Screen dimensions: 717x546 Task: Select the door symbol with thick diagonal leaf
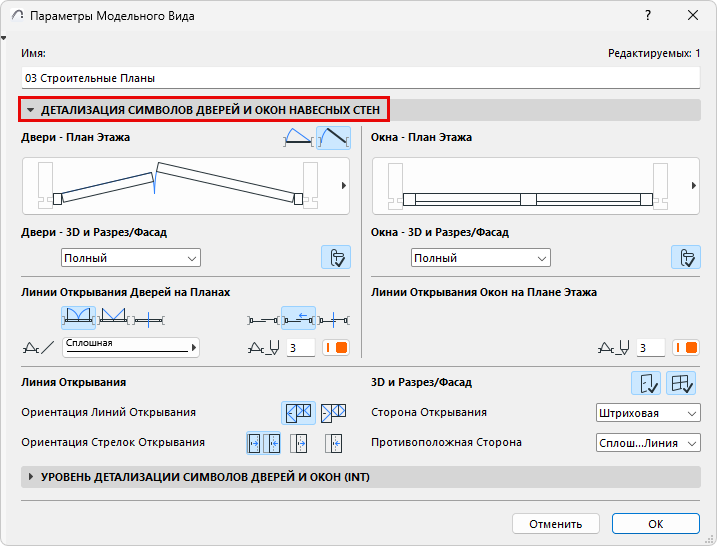coord(333,138)
